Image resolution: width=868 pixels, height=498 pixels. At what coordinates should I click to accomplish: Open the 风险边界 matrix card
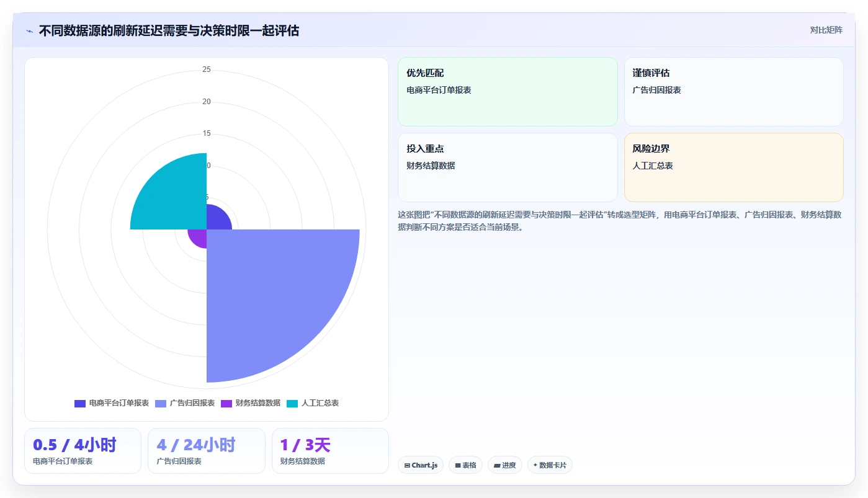tap(734, 167)
